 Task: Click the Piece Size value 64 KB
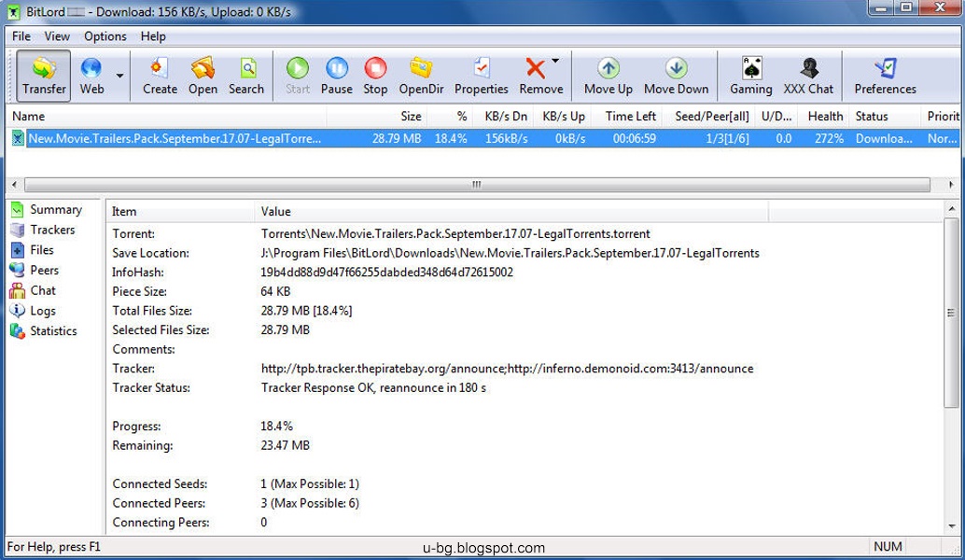[275, 291]
